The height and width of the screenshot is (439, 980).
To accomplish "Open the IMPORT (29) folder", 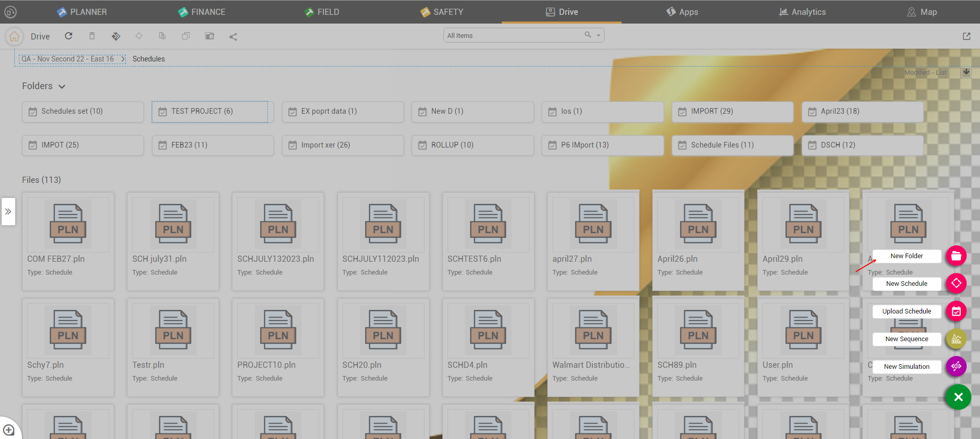I will (733, 112).
